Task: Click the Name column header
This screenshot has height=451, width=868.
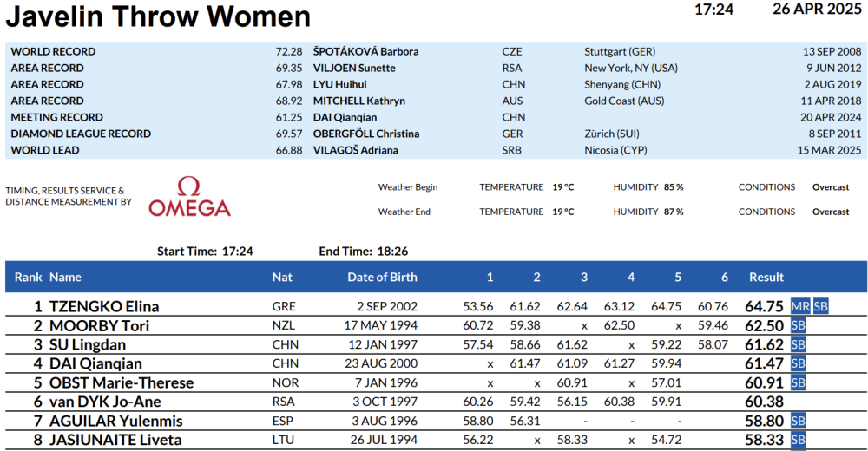Action: [x=65, y=278]
